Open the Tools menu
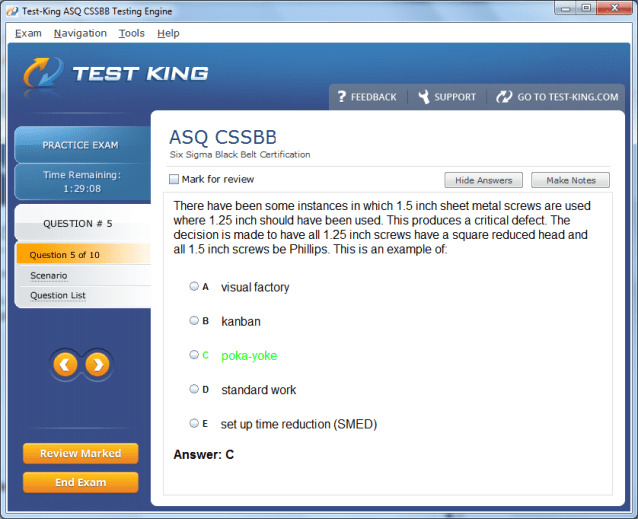This screenshot has width=638, height=519. click(x=131, y=33)
